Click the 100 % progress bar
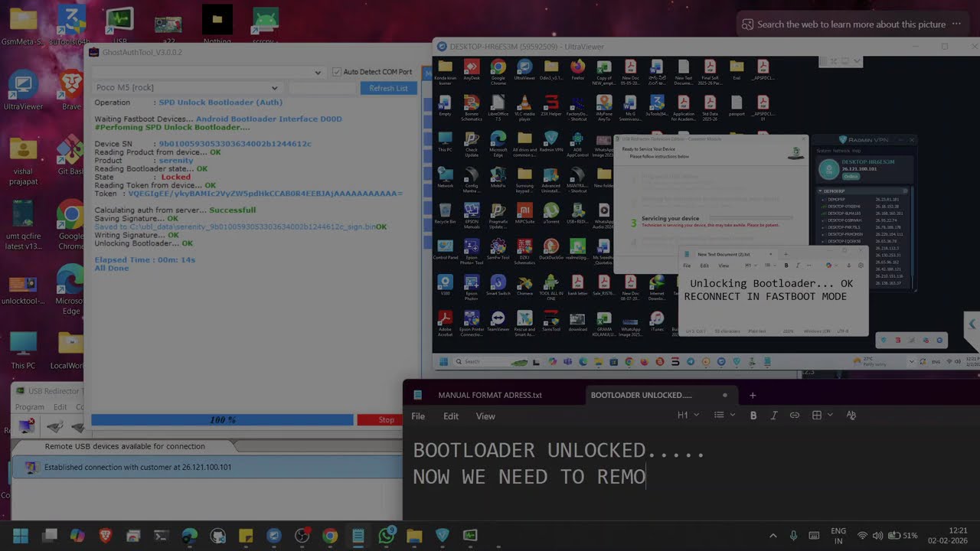This screenshot has height=551, width=980. (x=222, y=420)
